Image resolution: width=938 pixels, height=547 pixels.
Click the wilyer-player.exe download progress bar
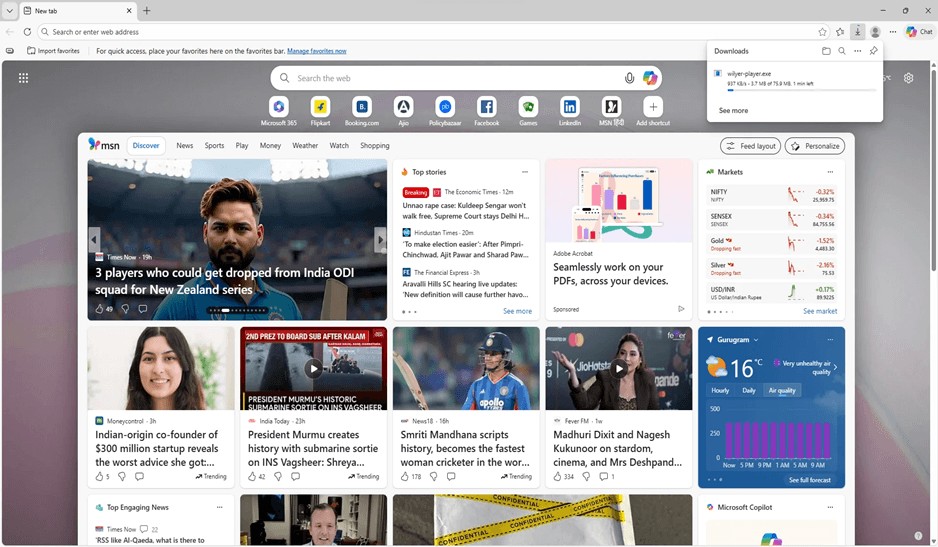point(801,90)
